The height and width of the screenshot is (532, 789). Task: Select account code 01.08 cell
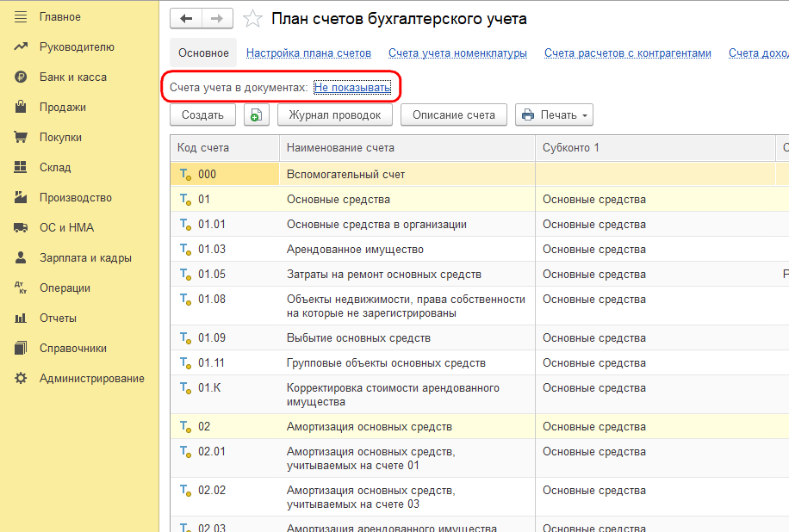pyautogui.click(x=225, y=306)
